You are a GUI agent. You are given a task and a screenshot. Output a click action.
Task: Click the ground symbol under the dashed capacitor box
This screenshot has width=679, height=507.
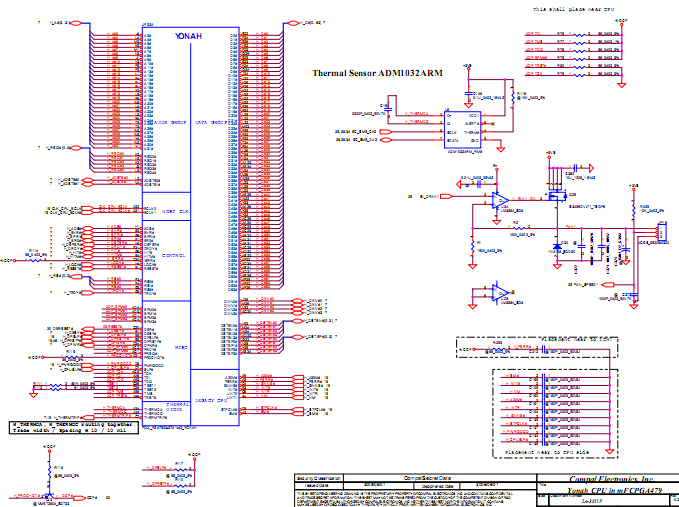[x=610, y=452]
